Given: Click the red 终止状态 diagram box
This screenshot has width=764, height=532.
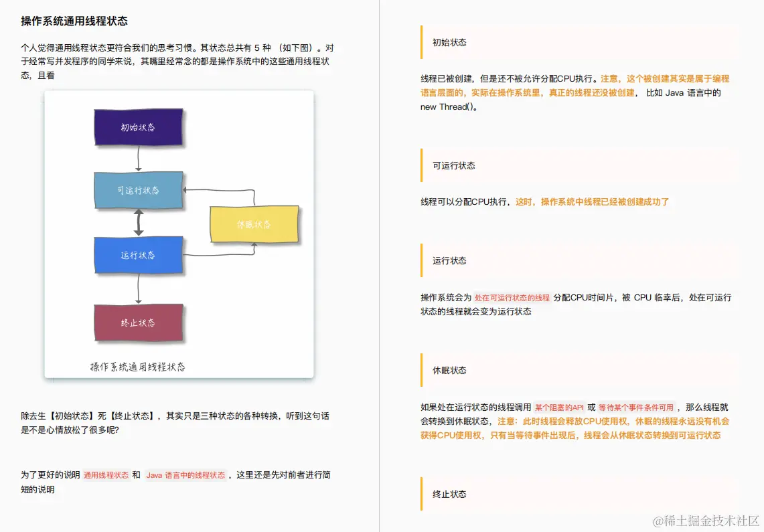Looking at the screenshot, I should click(139, 323).
